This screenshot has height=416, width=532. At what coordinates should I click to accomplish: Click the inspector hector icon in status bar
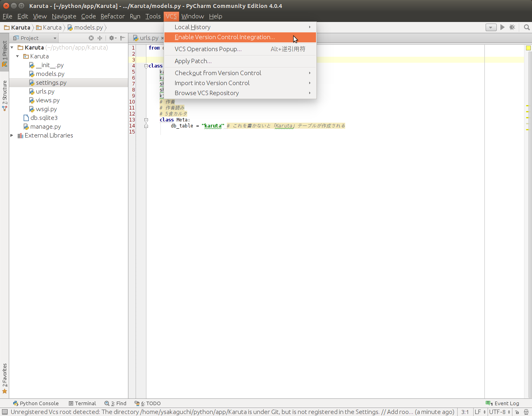point(526,412)
